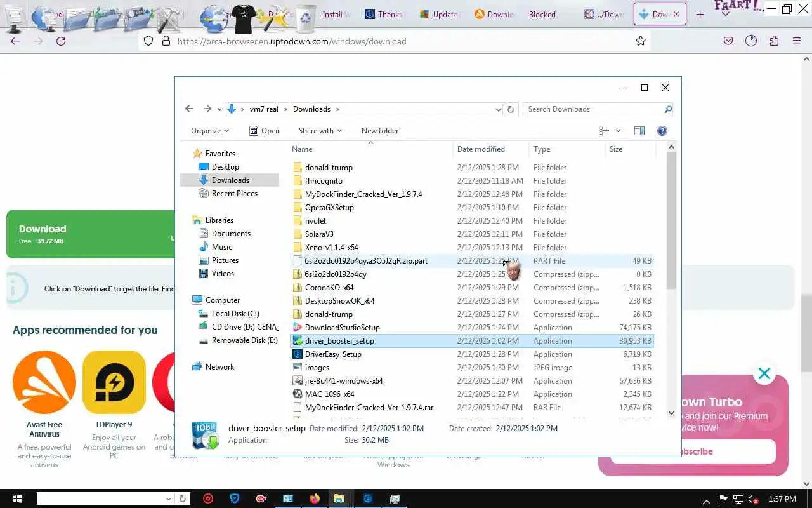
Task: Open Explorer help icon
Action: (x=662, y=131)
